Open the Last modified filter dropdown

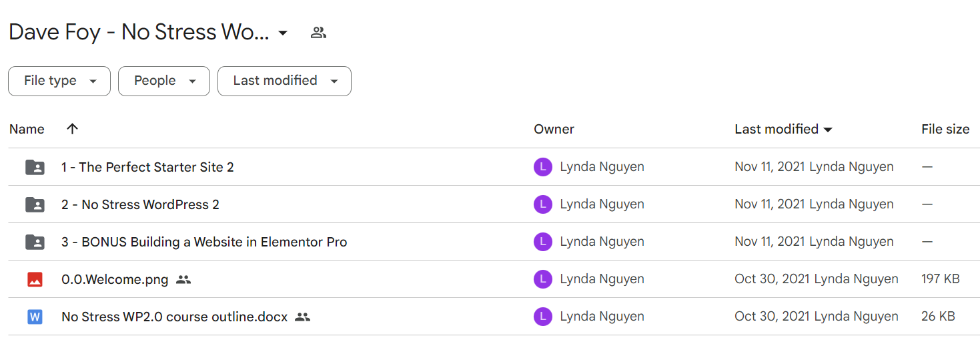(x=284, y=81)
